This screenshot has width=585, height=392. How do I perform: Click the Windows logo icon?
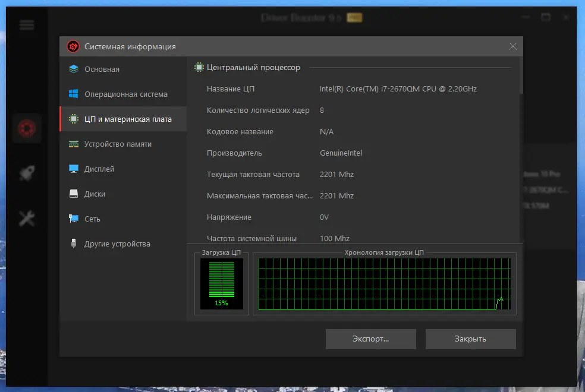[74, 94]
